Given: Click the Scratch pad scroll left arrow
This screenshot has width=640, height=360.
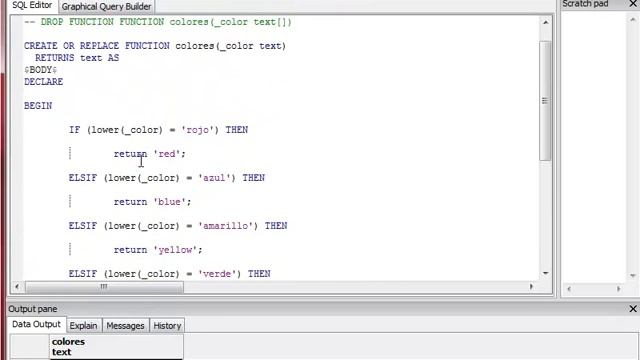Looking at the screenshot, I should pyautogui.click(x=569, y=289).
